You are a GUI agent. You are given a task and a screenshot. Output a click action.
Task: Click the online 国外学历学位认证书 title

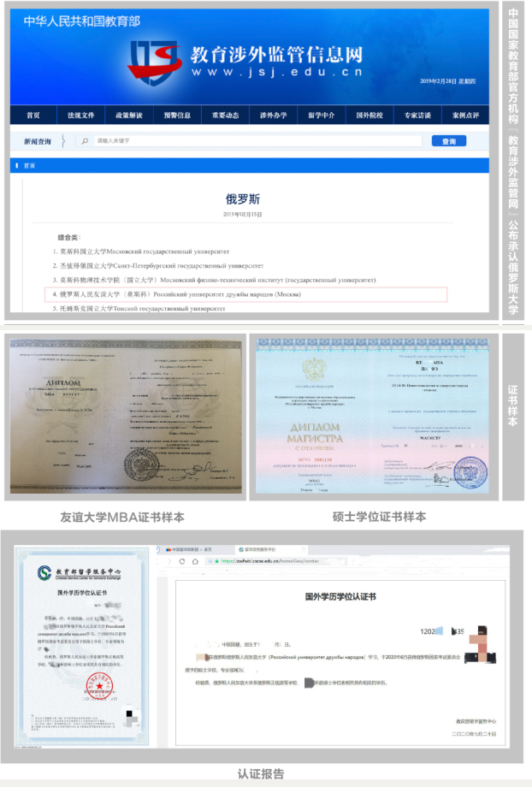[340, 596]
